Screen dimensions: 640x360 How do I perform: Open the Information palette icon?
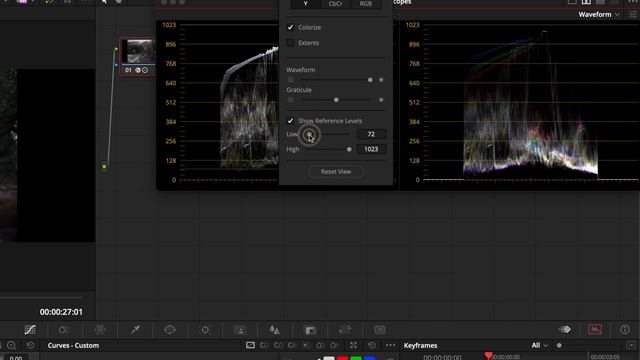click(625, 329)
